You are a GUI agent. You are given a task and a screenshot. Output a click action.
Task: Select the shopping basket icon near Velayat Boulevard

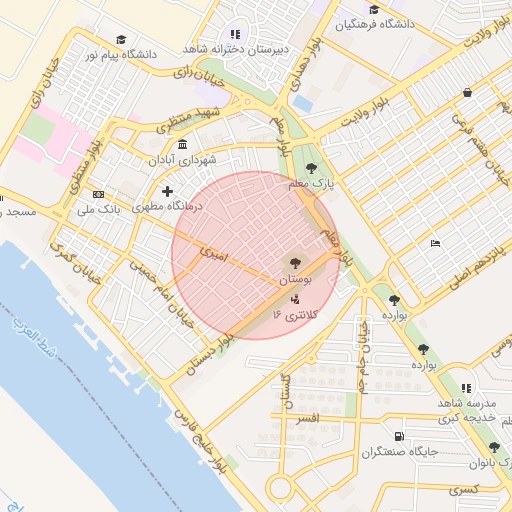coord(467,93)
